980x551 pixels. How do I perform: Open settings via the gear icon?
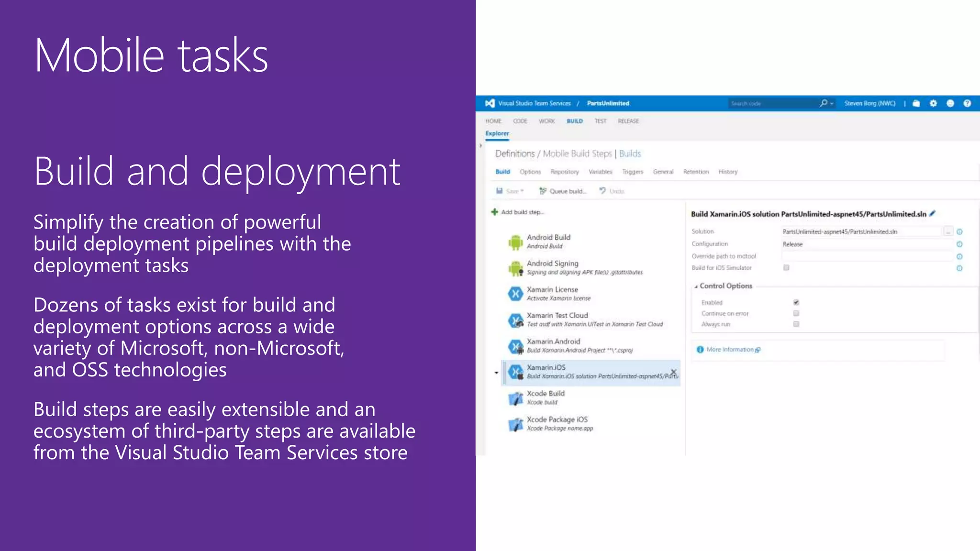933,103
